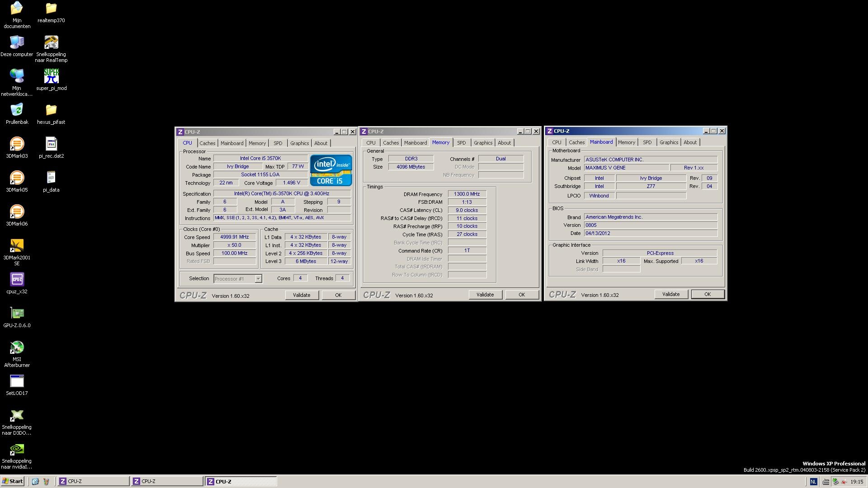Open the hexus_pifast folder
The width and height of the screenshot is (868, 488).
tap(51, 111)
